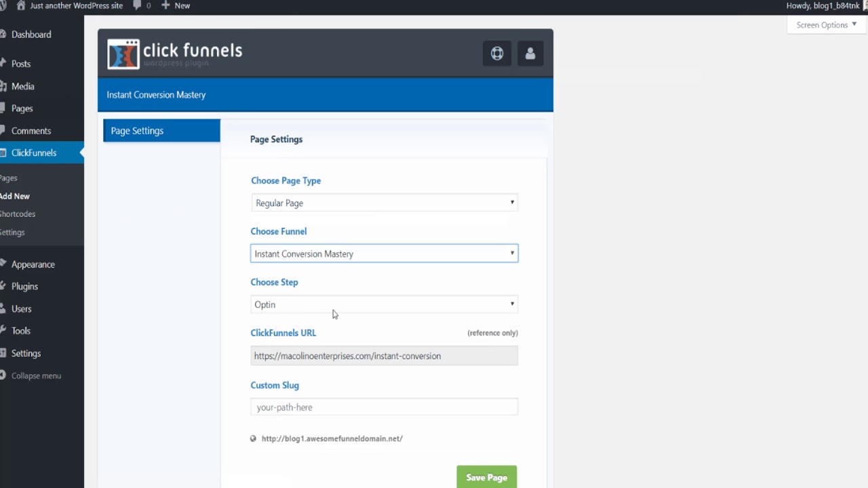Click the home icon beside site name

click(x=20, y=5)
